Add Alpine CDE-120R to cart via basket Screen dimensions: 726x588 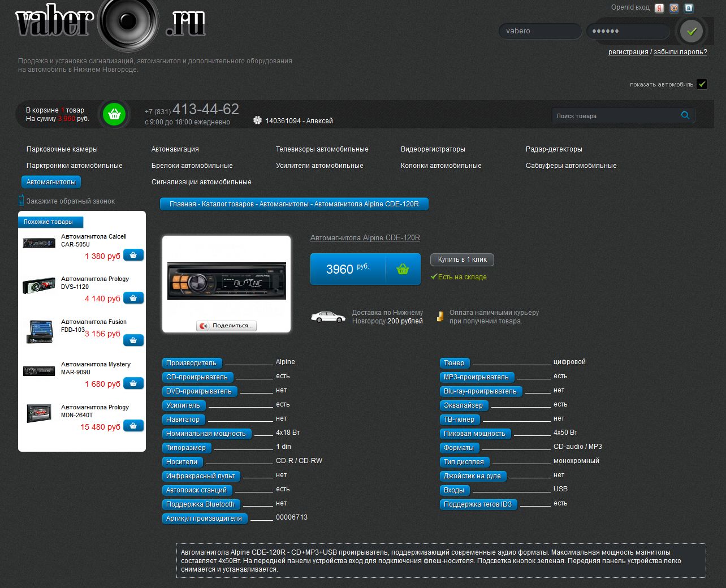tap(403, 269)
